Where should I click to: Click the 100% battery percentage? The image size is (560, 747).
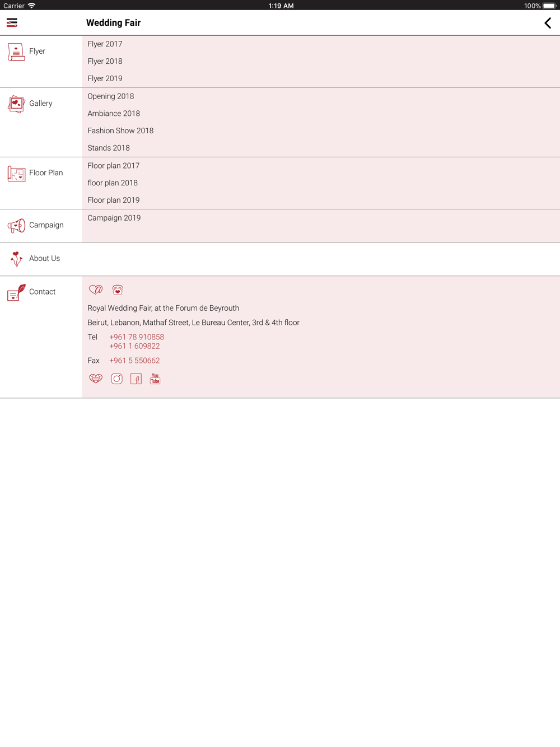(x=533, y=6)
